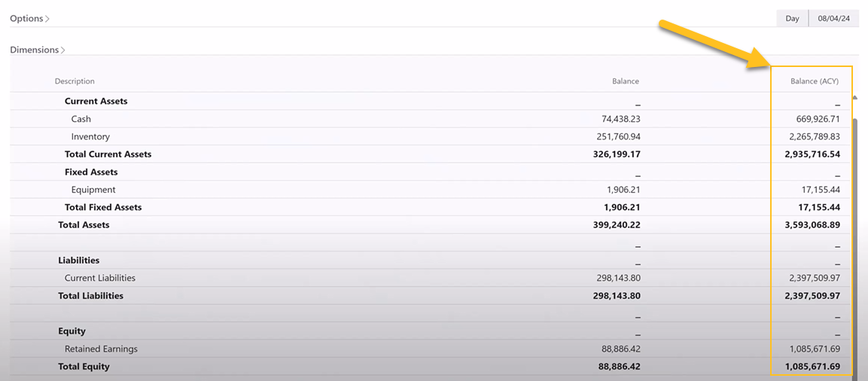Click the Balance (ACY) column header
868x381 pixels.
click(x=814, y=81)
